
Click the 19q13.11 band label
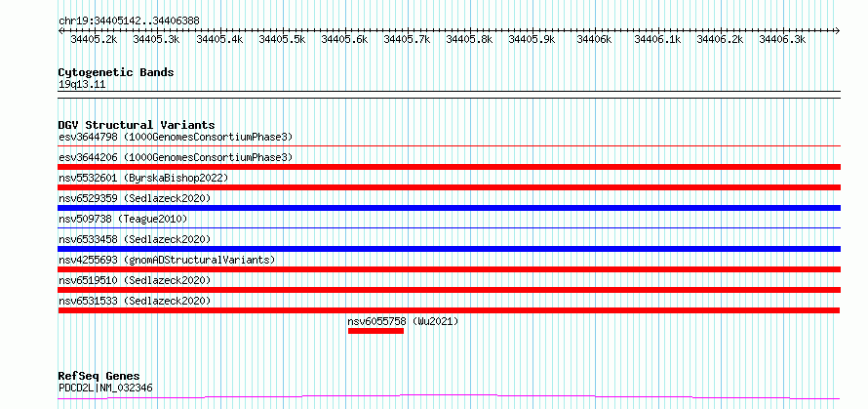click(82, 85)
